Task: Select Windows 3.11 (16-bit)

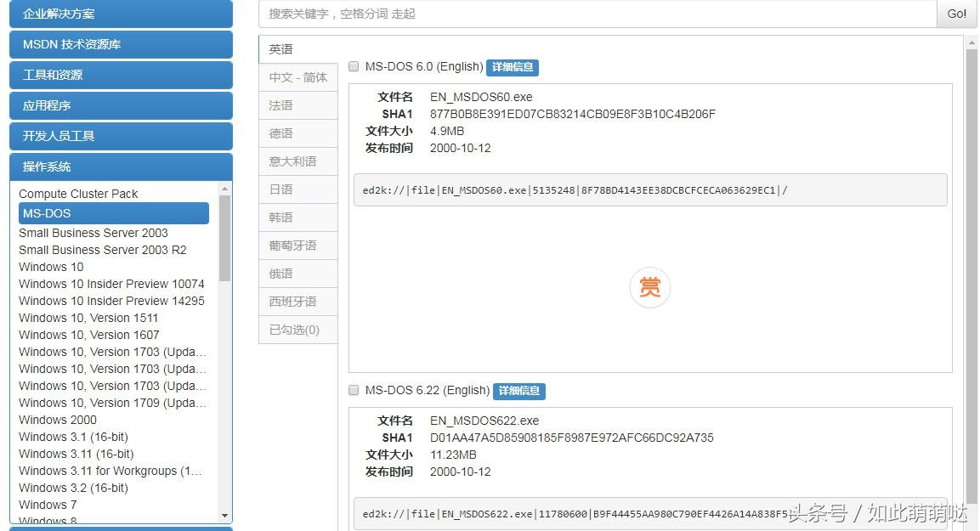Action: (76, 454)
